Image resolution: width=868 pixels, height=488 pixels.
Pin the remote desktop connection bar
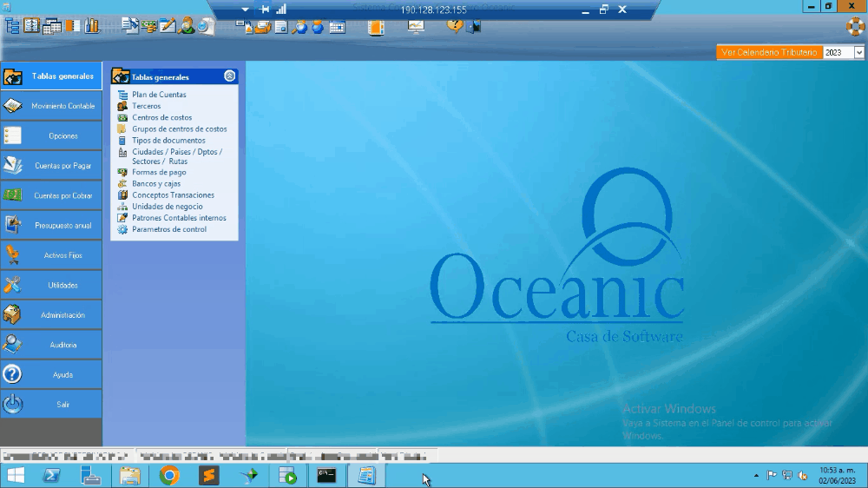[265, 9]
